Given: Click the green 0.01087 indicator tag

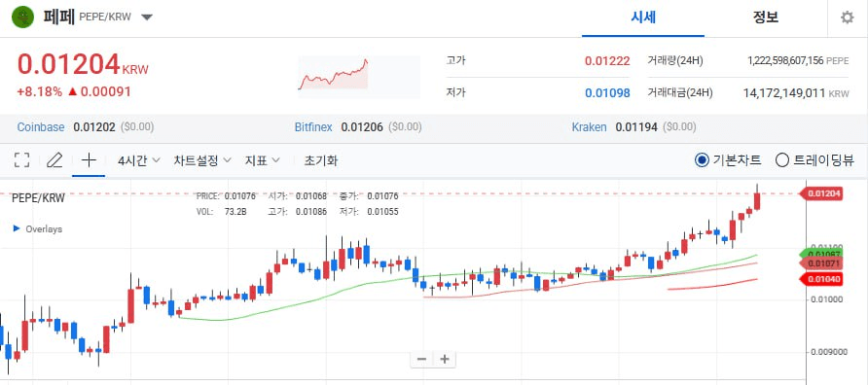Looking at the screenshot, I should [822, 254].
